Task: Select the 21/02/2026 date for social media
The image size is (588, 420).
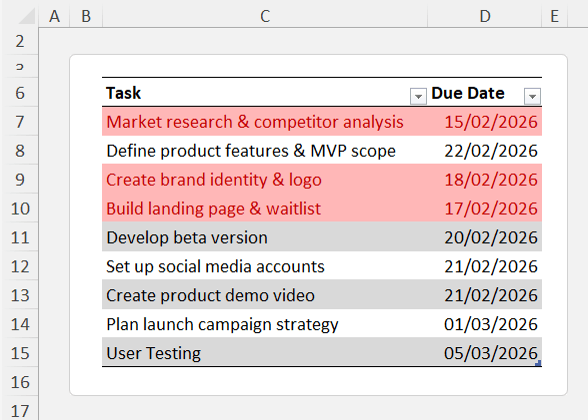Action: (484, 266)
